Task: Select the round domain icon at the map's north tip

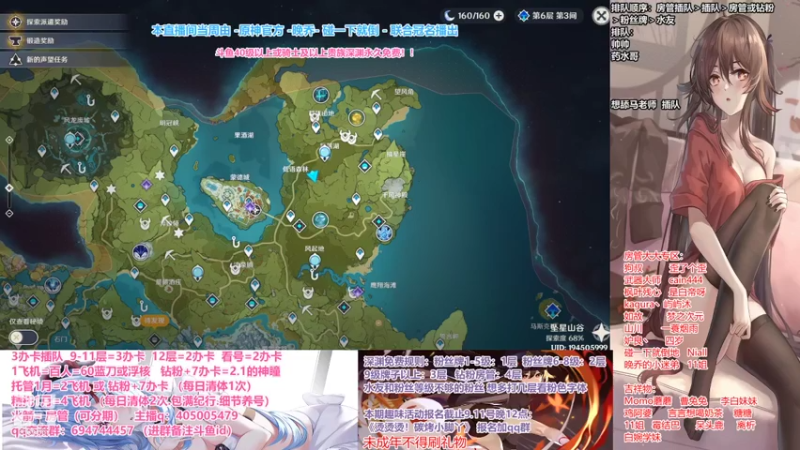Action: (x=321, y=94)
